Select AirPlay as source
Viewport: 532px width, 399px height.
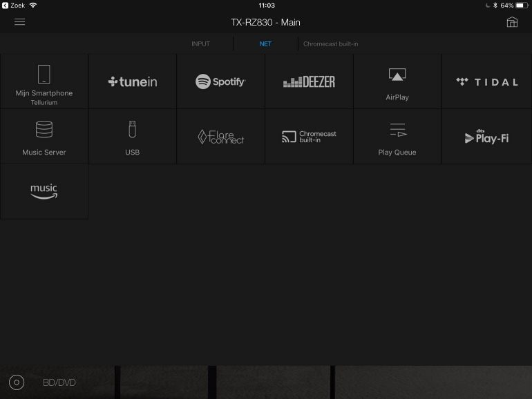click(x=397, y=81)
